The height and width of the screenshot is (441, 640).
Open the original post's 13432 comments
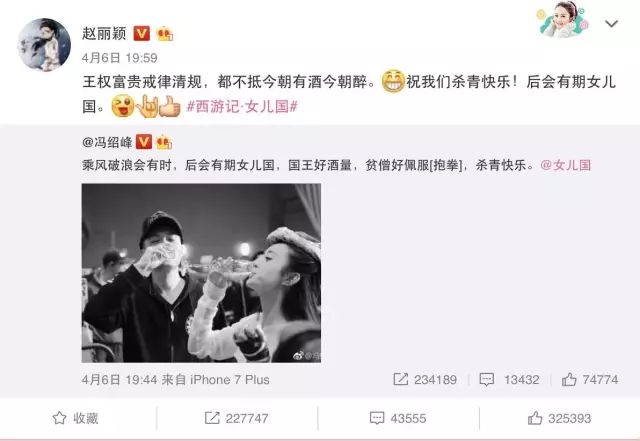[509, 379]
